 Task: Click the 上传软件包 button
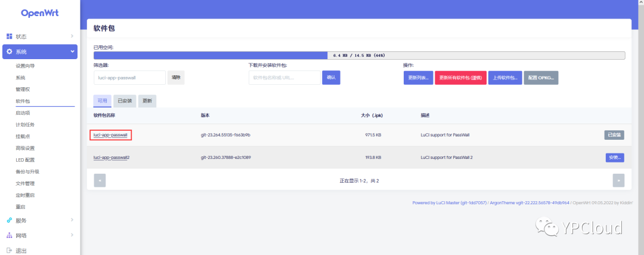(505, 78)
